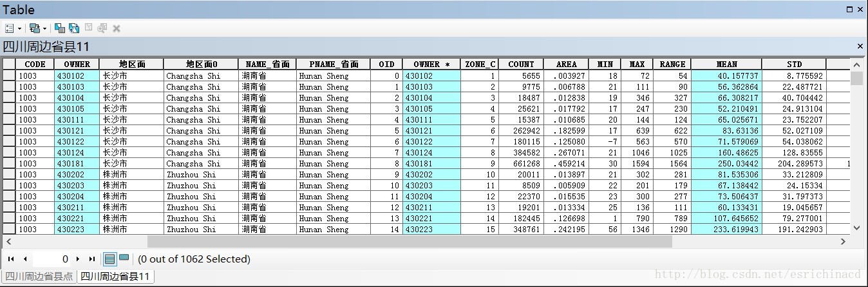Click the Select By Attributes icon
Screen dimensions: 868x287
click(x=60, y=28)
